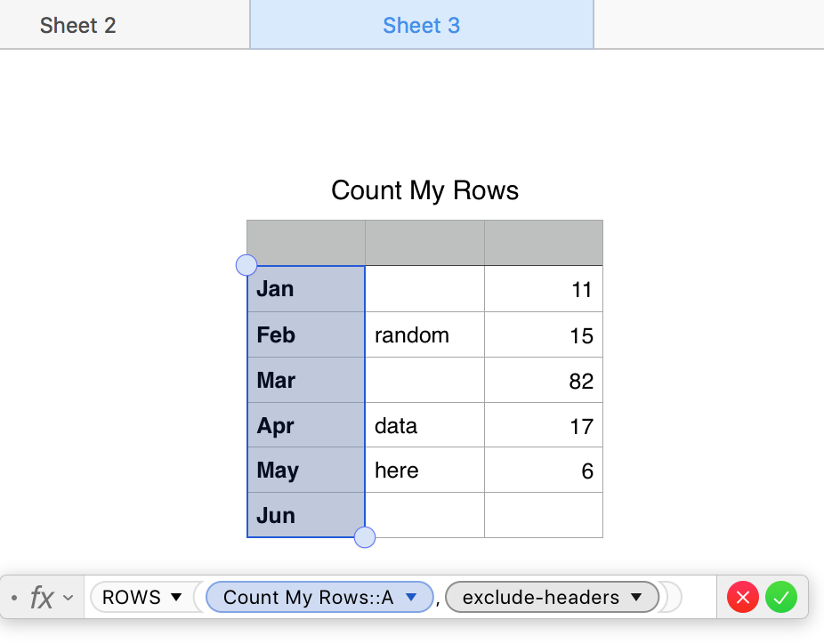Select the cell with value 82

[x=544, y=381]
